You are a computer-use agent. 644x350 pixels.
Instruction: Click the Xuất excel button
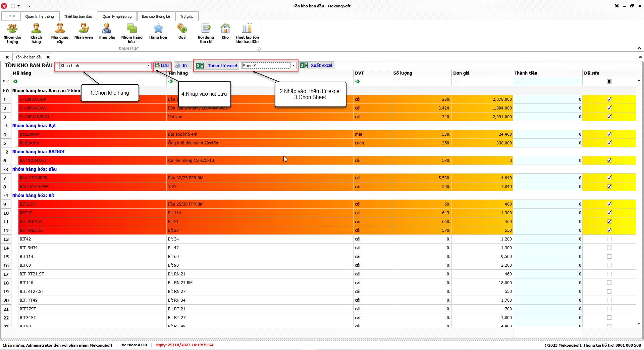coord(317,65)
